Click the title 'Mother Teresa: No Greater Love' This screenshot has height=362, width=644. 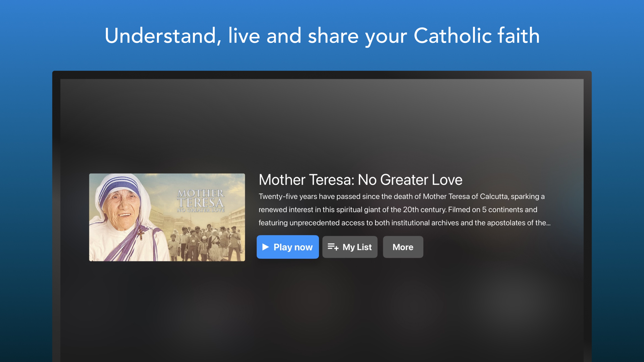point(361,180)
